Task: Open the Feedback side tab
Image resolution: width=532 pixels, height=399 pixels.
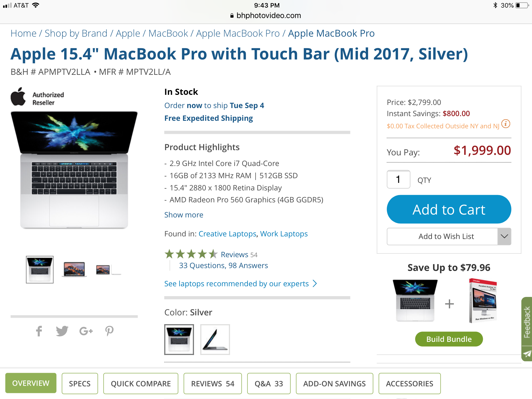Action: [x=527, y=322]
